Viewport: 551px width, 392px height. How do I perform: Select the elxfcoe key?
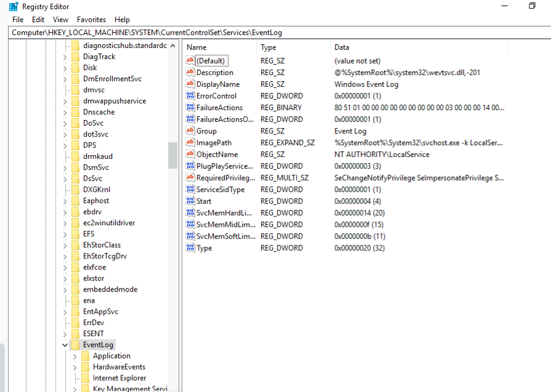tap(95, 267)
